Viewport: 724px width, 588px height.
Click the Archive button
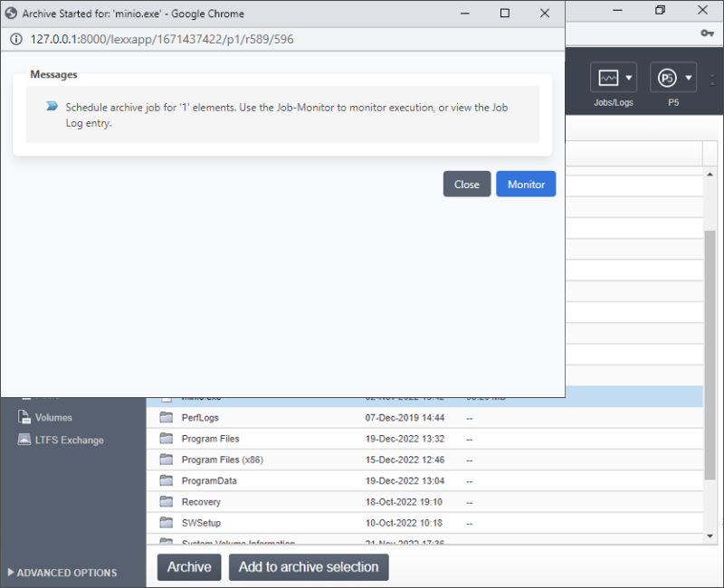click(189, 567)
